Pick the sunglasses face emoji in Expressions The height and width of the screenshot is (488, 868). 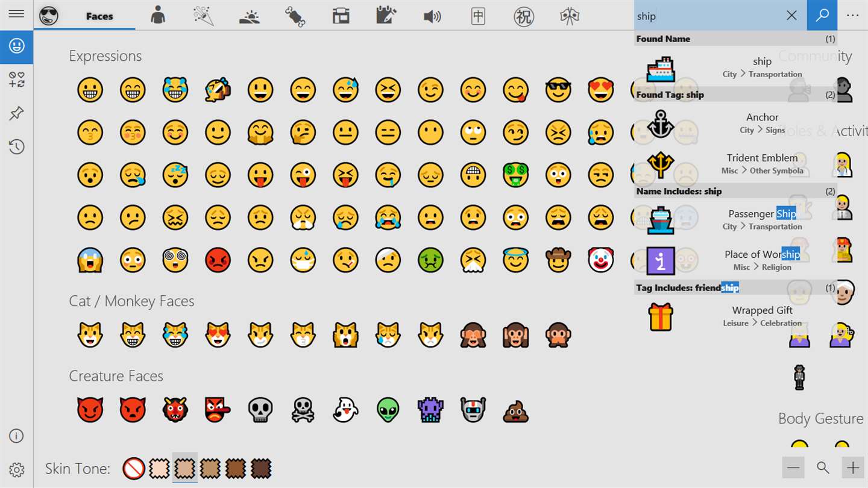point(558,90)
